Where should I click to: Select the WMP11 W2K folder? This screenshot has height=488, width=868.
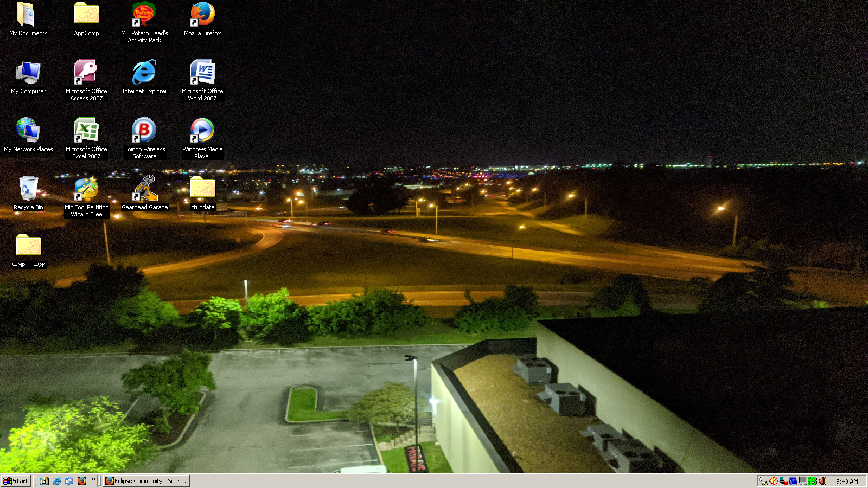pyautogui.click(x=28, y=247)
